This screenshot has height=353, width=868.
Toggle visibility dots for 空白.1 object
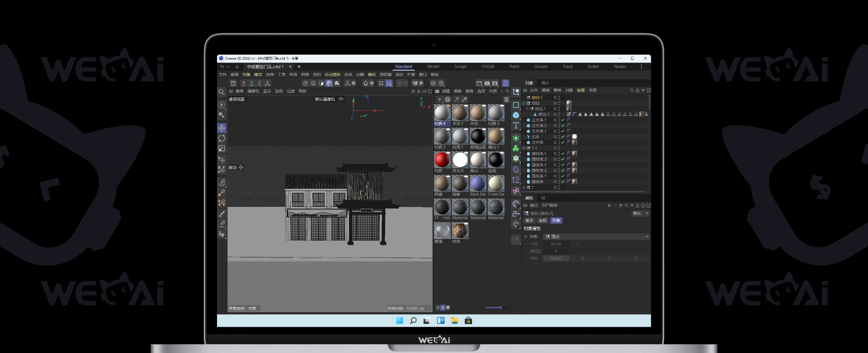pyautogui.click(x=559, y=97)
